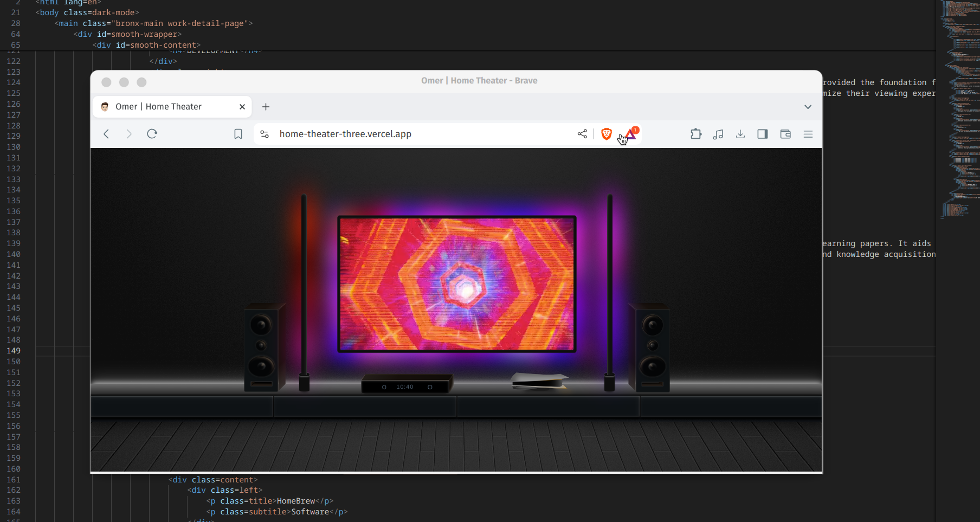This screenshot has height=522, width=980.
Task: Click the code editor minimap
Action: point(960,108)
